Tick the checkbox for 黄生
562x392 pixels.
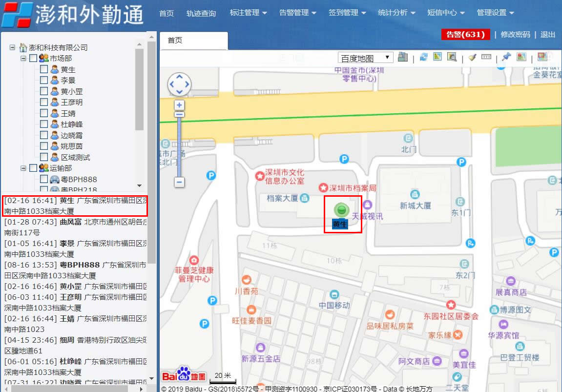[x=44, y=69]
